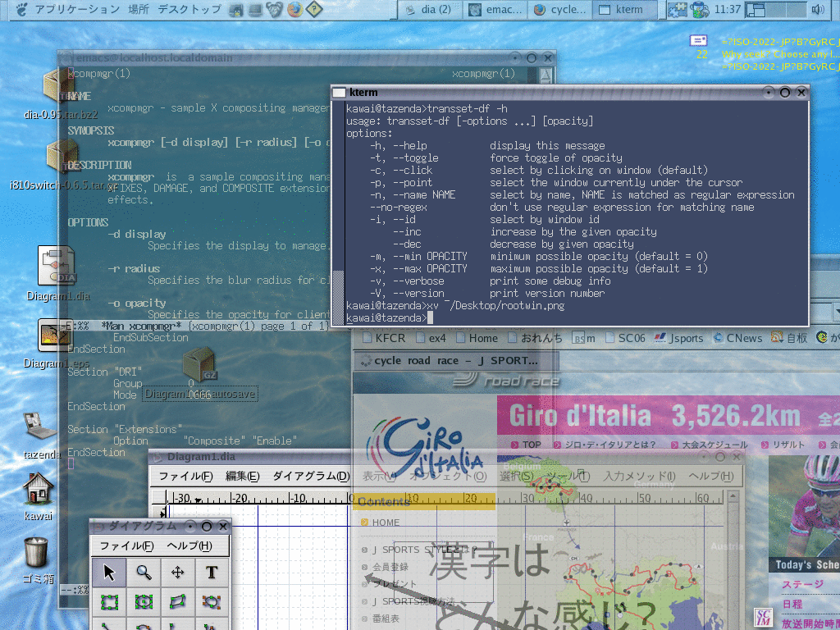Click the emacs scrollbar up arrow
Screen dimensions: 840x630
pyautogui.click(x=545, y=75)
